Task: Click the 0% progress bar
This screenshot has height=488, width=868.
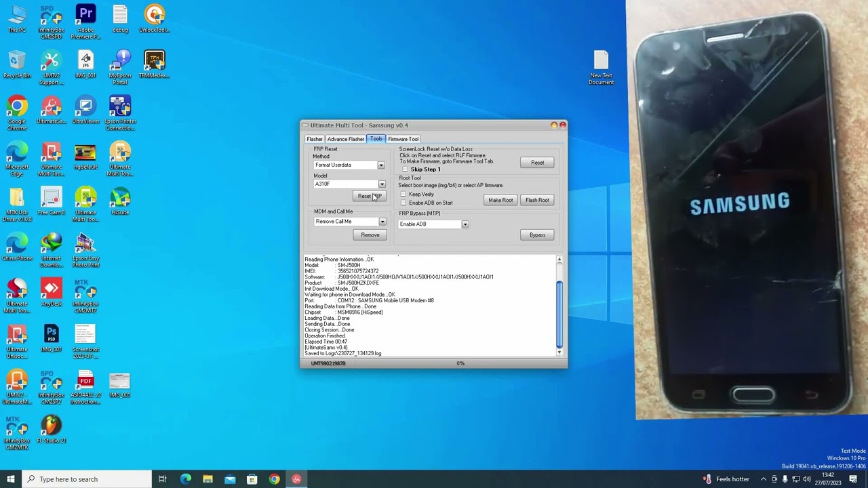Action: click(460, 363)
